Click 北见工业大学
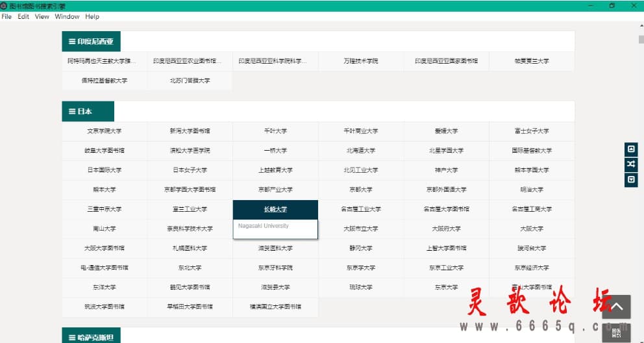Screen dimensions: 644x343 tap(361, 170)
